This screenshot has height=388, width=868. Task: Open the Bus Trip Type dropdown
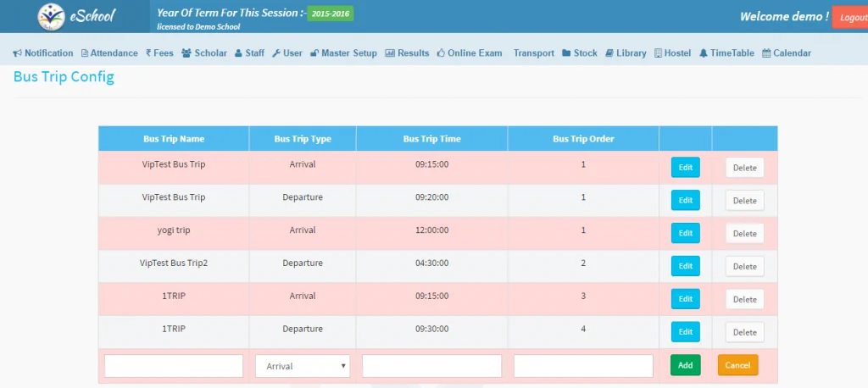[303, 366]
